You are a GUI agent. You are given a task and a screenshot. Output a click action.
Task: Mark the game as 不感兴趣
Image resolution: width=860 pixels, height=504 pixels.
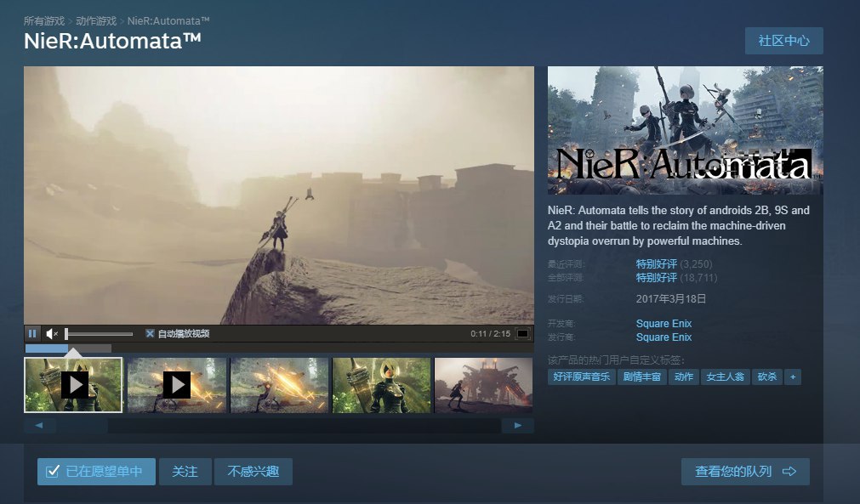click(x=253, y=472)
